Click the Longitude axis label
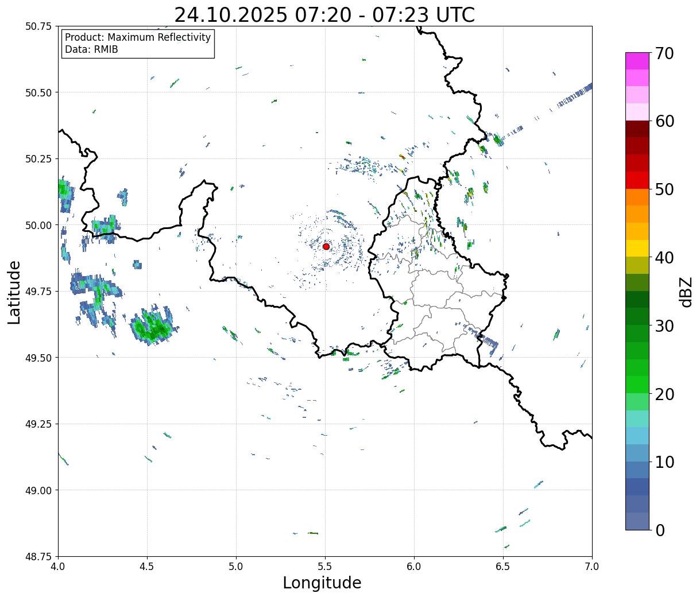Image resolution: width=700 pixels, height=597 pixels. [322, 583]
